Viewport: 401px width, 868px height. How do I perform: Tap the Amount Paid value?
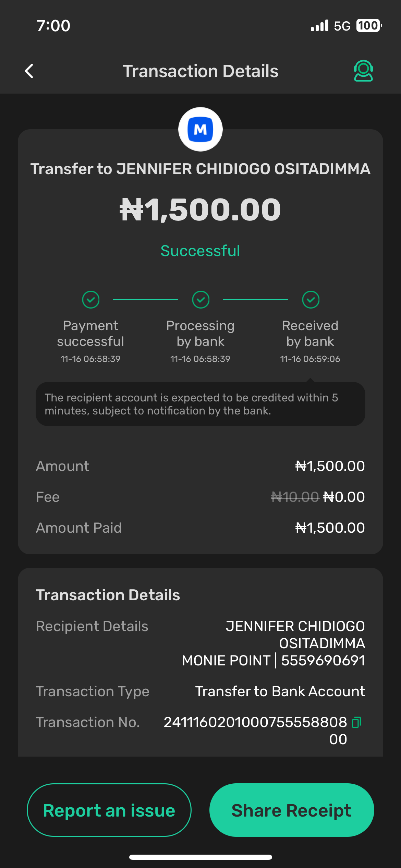coord(330,528)
